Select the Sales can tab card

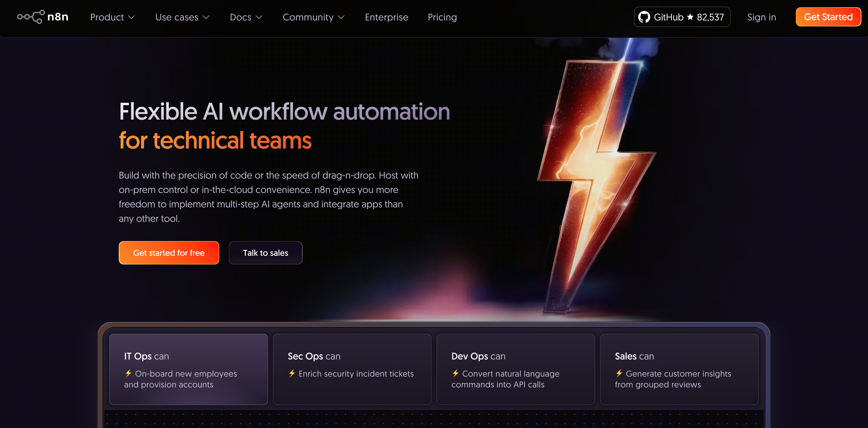[679, 369]
